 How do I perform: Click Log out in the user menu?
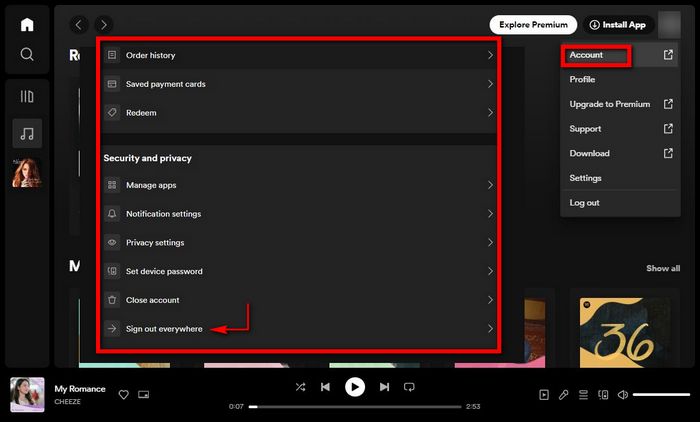tap(620, 203)
